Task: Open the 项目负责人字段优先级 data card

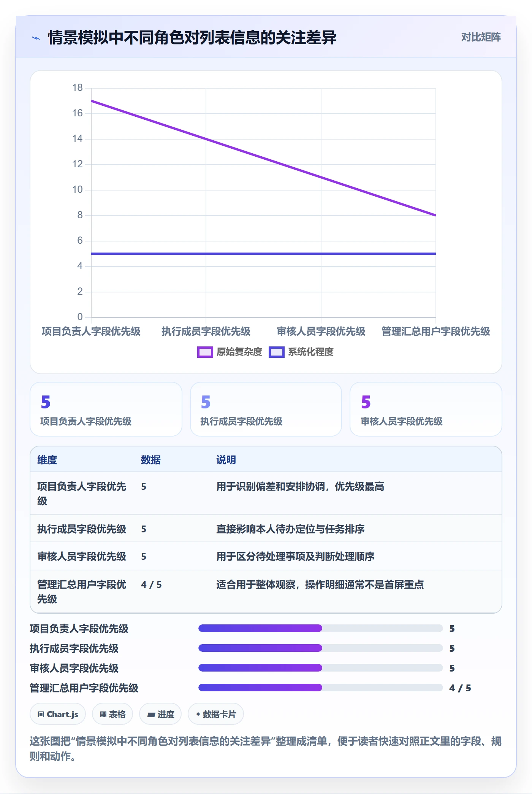Action: tap(106, 409)
